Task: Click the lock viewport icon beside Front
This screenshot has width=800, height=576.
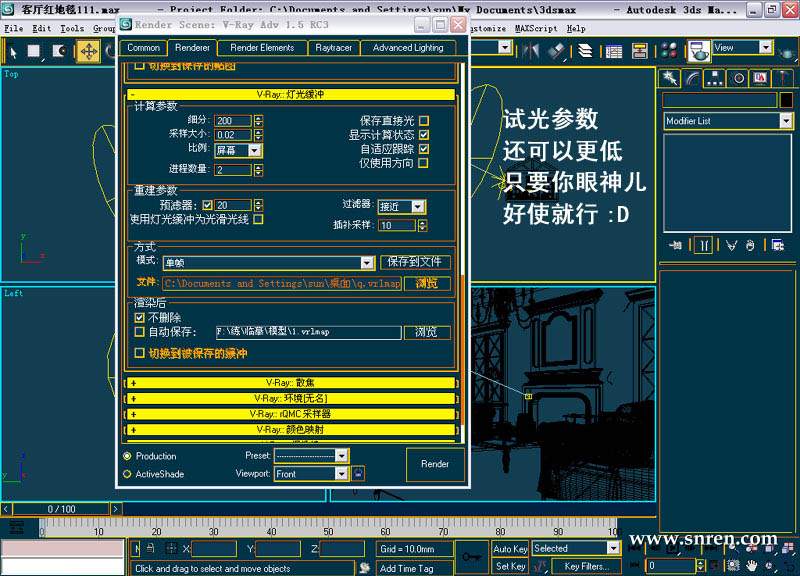Action: (x=358, y=473)
